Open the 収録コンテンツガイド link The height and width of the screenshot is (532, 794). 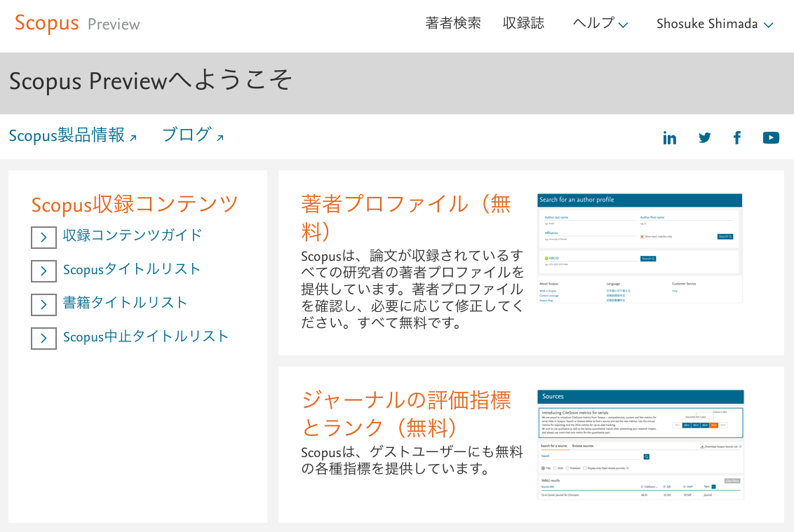pyautogui.click(x=133, y=235)
